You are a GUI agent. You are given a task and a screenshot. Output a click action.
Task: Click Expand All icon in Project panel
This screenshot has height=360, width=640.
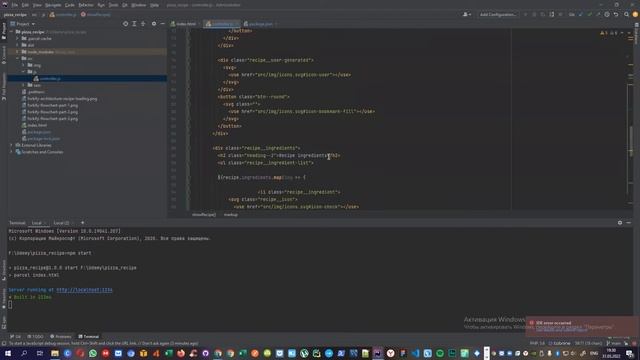(x=134, y=24)
